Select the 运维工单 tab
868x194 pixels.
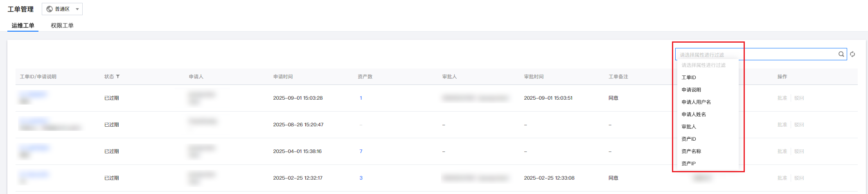pos(23,25)
